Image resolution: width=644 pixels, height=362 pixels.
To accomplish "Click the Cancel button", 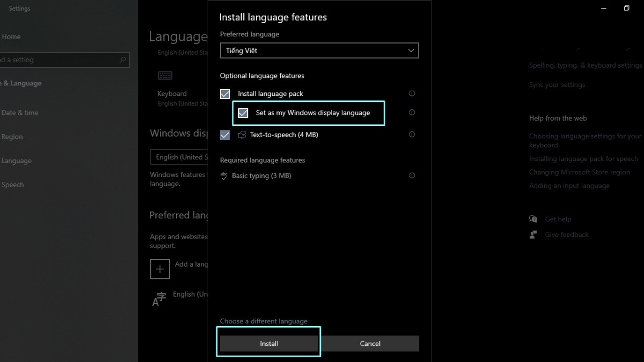I will click(370, 344).
